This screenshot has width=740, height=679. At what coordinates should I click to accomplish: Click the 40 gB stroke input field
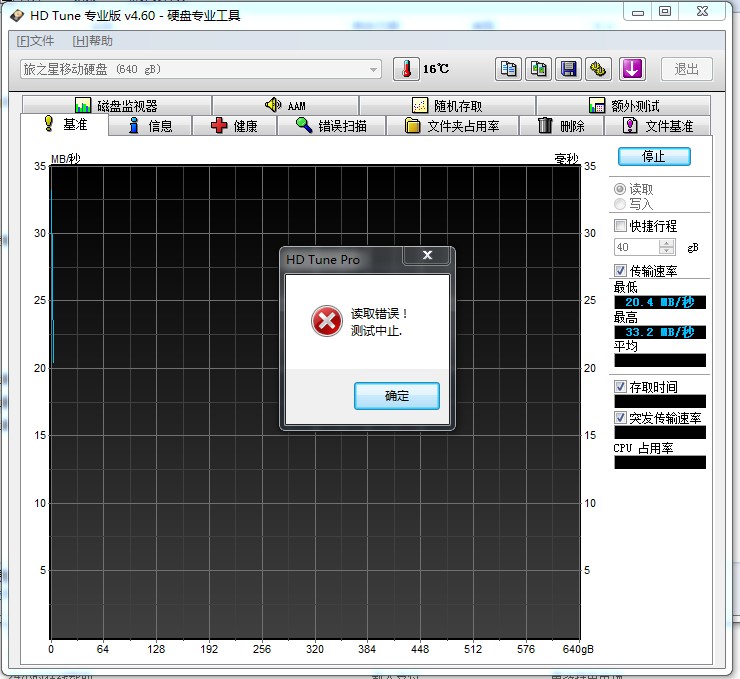coord(636,247)
